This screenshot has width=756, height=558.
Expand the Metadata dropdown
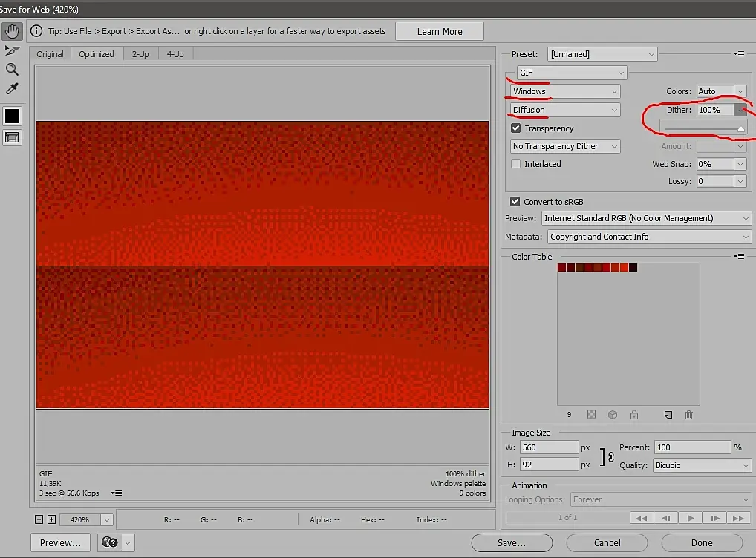pyautogui.click(x=649, y=237)
